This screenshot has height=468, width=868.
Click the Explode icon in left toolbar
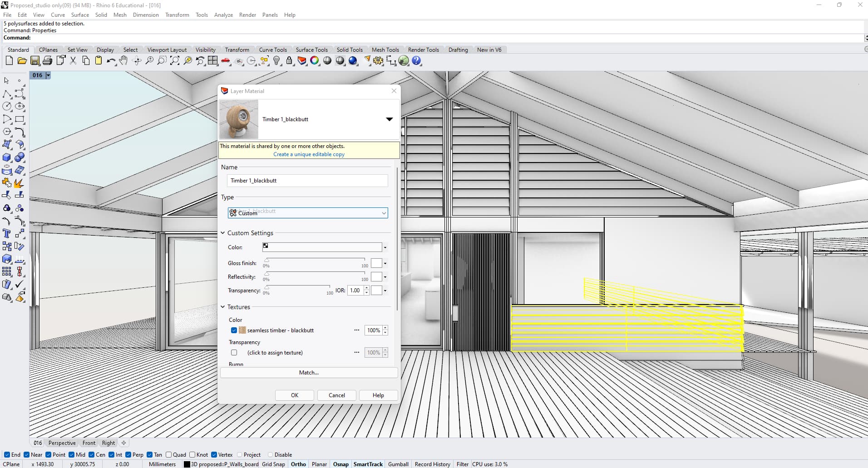(x=19, y=183)
